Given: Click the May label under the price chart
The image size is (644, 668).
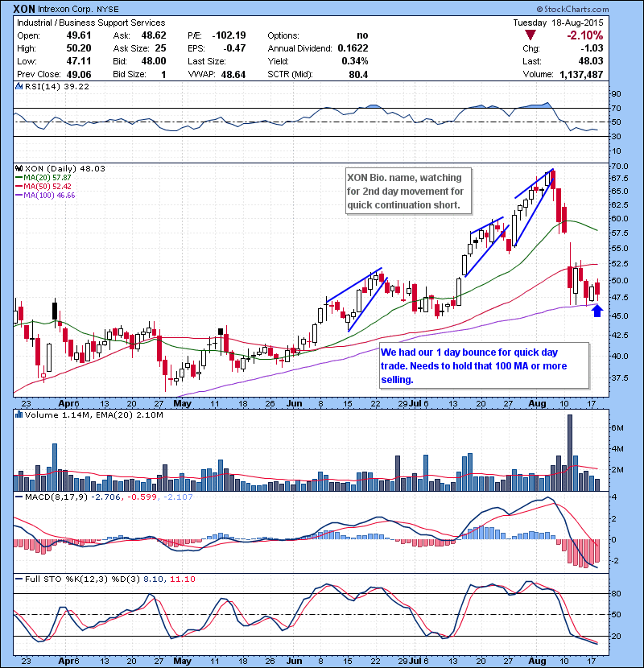Looking at the screenshot, I should tap(182, 403).
